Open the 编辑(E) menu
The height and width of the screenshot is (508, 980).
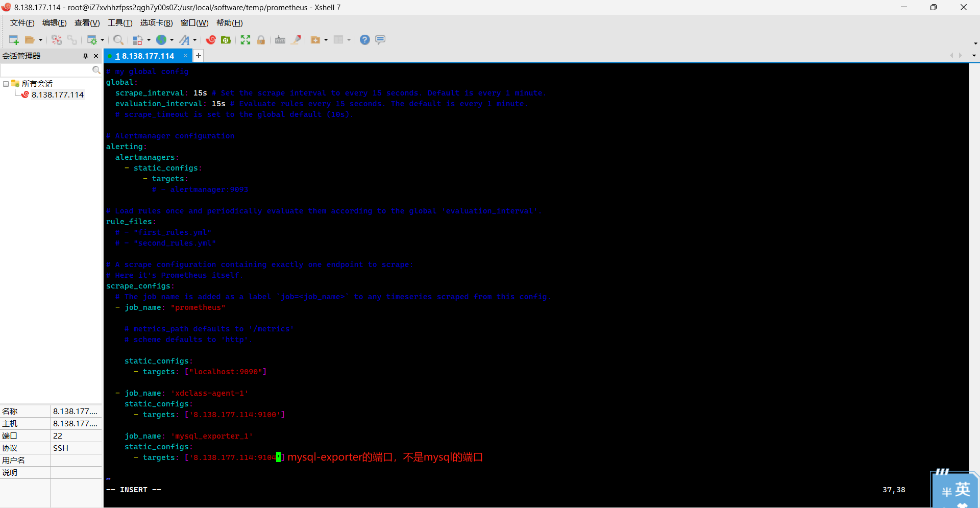(x=55, y=23)
